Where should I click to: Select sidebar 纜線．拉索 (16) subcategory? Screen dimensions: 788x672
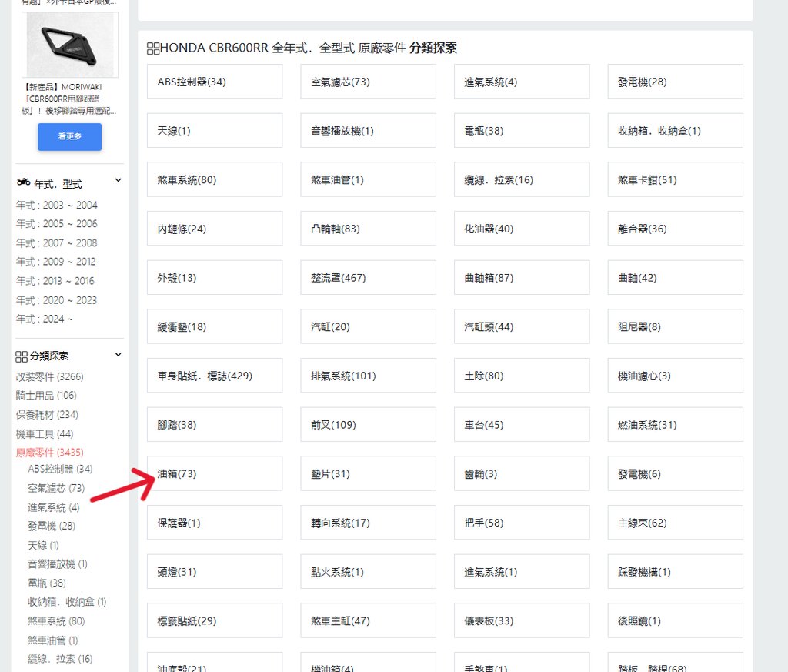pyautogui.click(x=60, y=659)
